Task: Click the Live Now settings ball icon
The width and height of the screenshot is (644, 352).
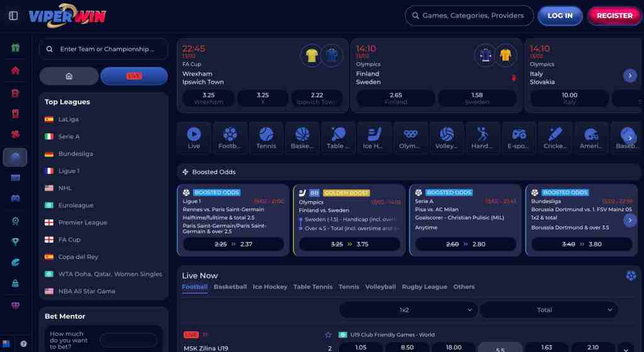Action: 631,276
